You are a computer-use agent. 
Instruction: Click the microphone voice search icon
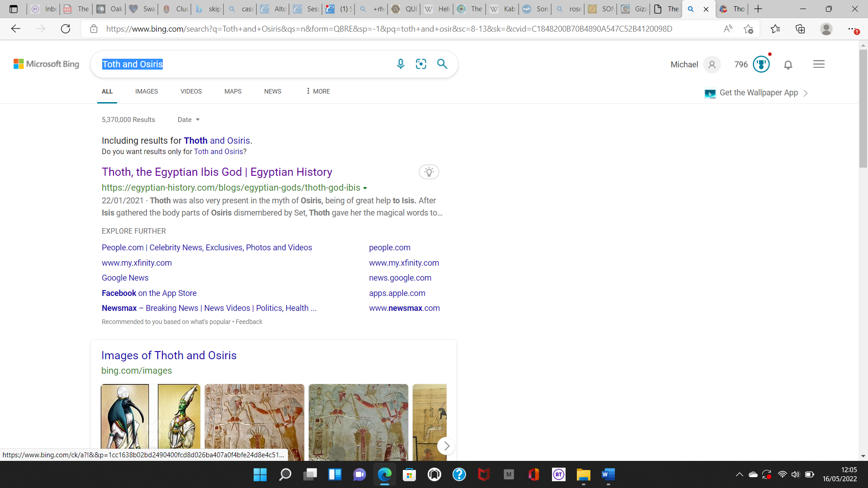[x=401, y=64]
